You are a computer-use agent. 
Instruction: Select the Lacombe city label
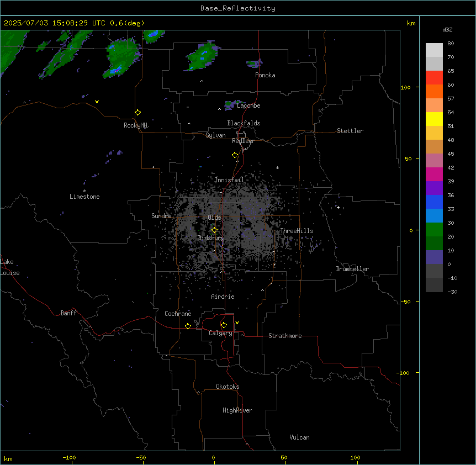tap(248, 105)
